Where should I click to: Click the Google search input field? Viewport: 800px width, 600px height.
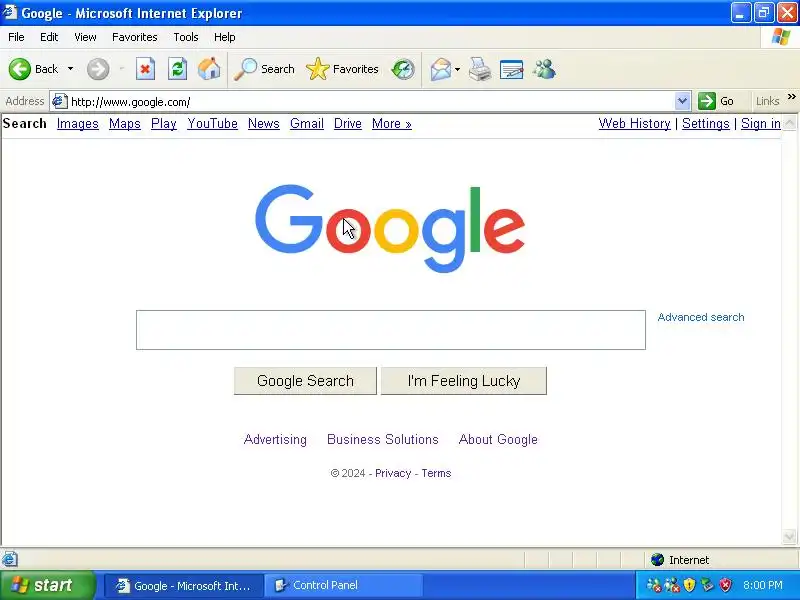[x=391, y=330]
